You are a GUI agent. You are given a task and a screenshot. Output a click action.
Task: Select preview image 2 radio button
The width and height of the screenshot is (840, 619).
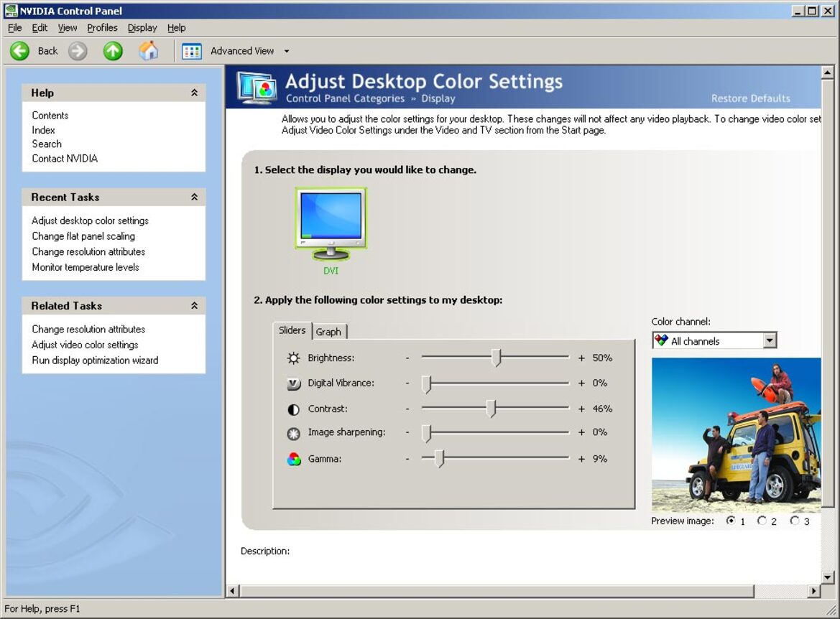[762, 521]
